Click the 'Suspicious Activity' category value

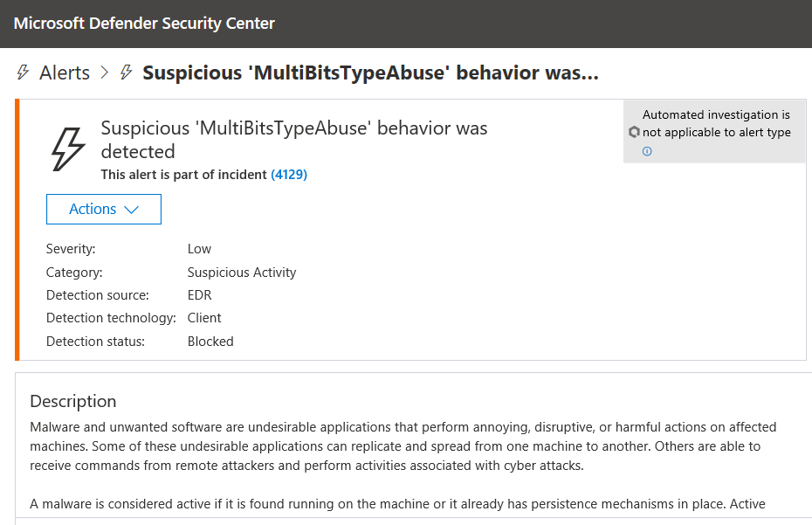point(242,273)
